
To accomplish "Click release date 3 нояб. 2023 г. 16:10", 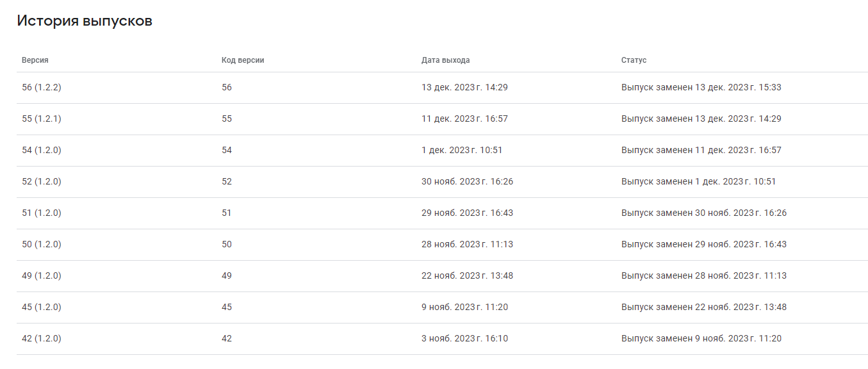I will 464,339.
